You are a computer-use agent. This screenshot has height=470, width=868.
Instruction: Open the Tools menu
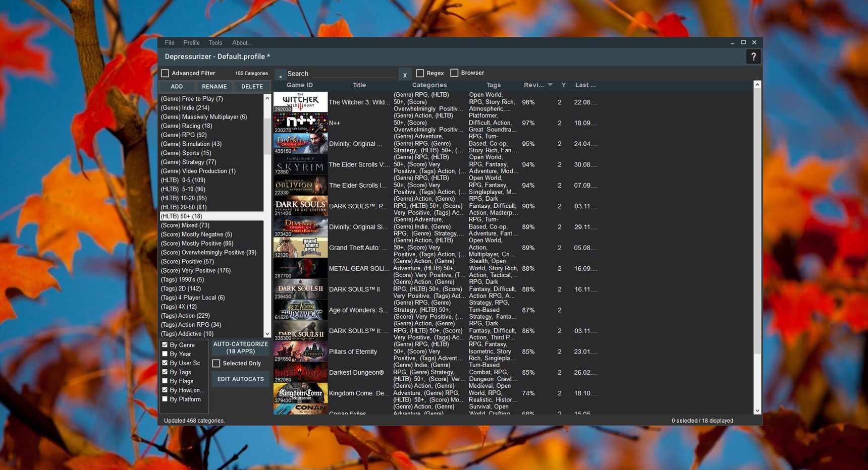(x=215, y=43)
